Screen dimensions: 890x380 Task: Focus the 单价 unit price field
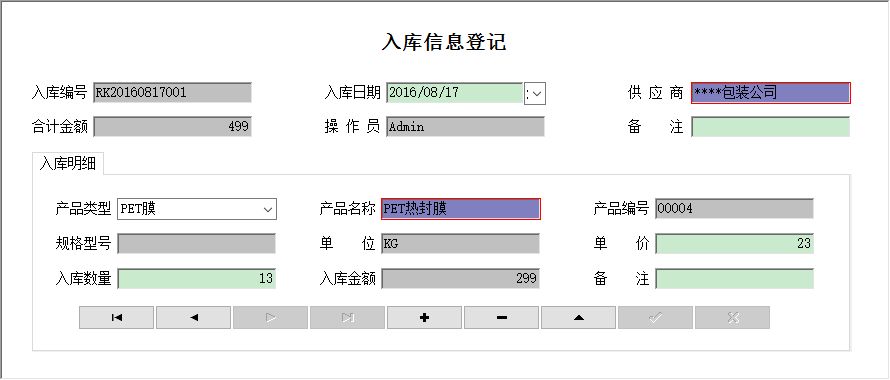pos(734,244)
